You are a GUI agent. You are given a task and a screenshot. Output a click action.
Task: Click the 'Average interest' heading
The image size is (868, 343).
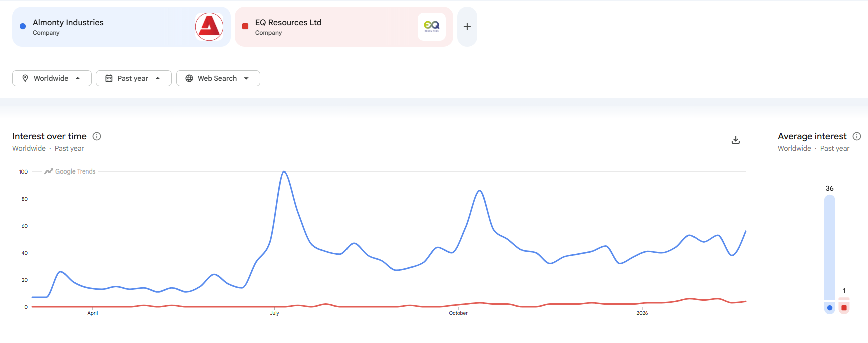click(812, 136)
